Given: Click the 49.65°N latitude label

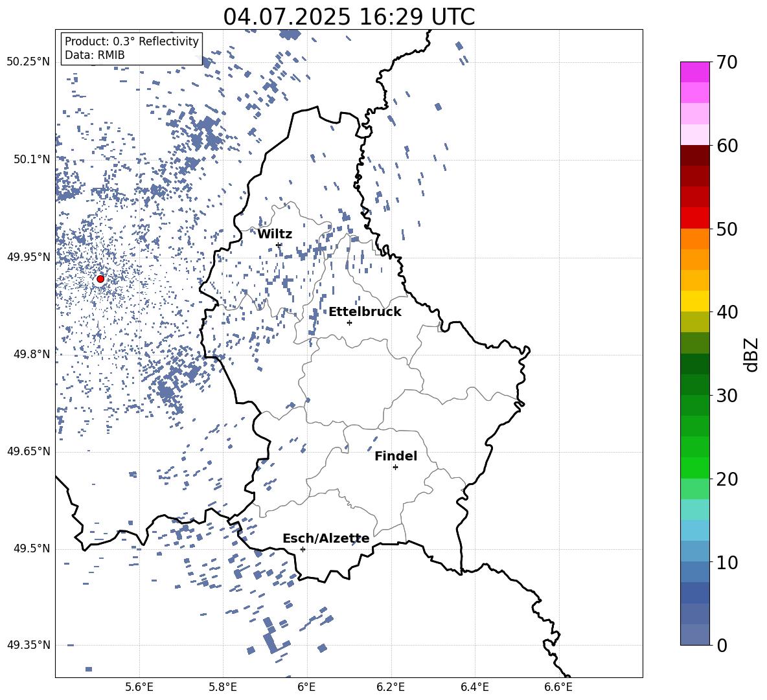Looking at the screenshot, I should coord(29,451).
